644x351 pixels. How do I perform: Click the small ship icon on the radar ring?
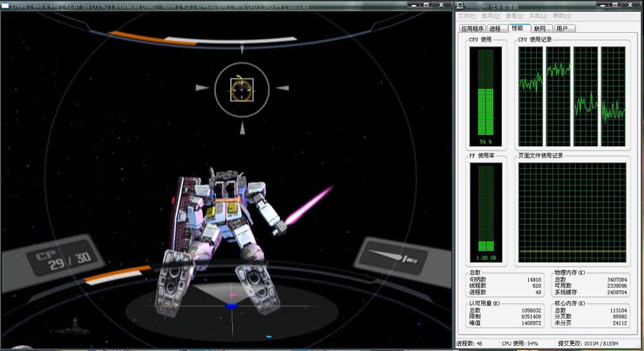click(74, 326)
